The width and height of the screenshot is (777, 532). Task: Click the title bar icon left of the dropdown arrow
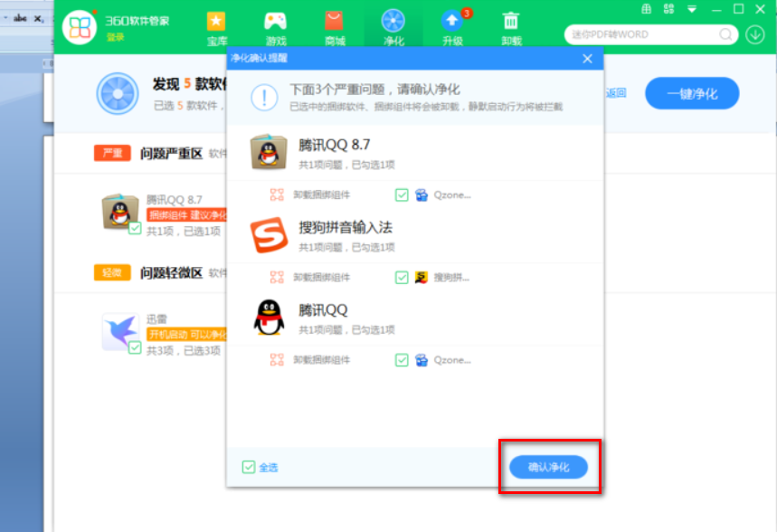pos(668,9)
